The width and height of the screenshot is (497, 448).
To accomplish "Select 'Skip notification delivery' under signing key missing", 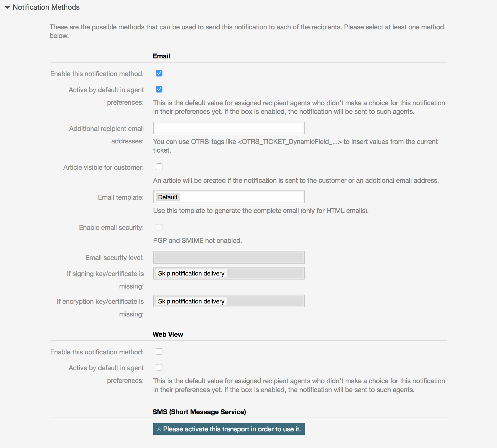I will (191, 273).
